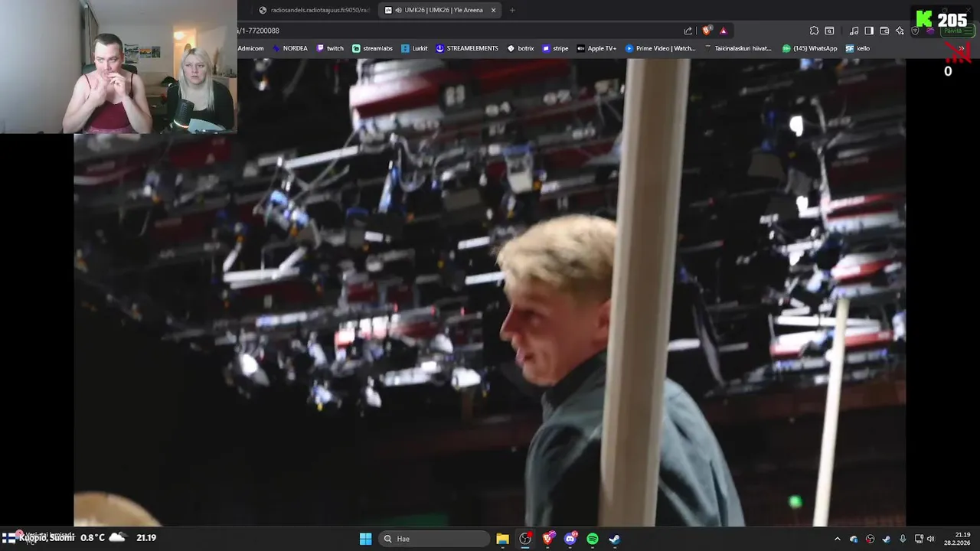980x551 pixels.
Task: Open the Taikinalaskuri bookmark
Action: point(738,48)
